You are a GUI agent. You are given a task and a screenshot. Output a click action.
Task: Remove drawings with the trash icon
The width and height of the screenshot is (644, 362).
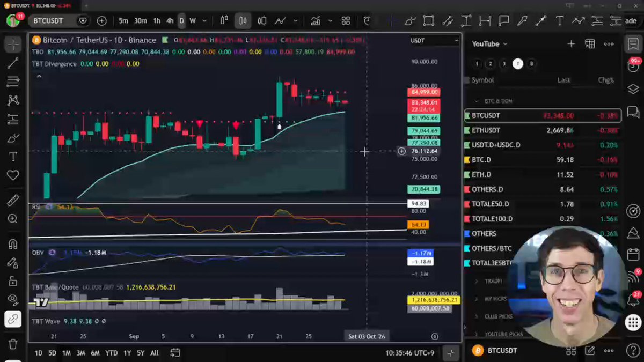[x=13, y=344]
